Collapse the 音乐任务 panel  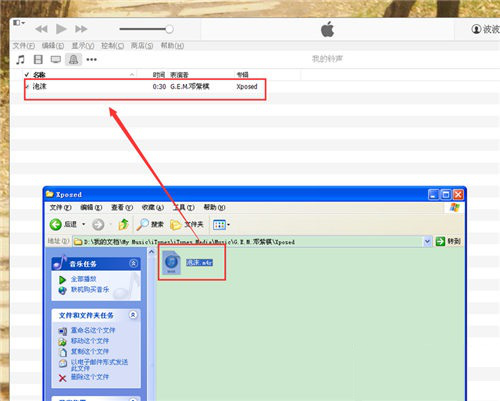133,264
